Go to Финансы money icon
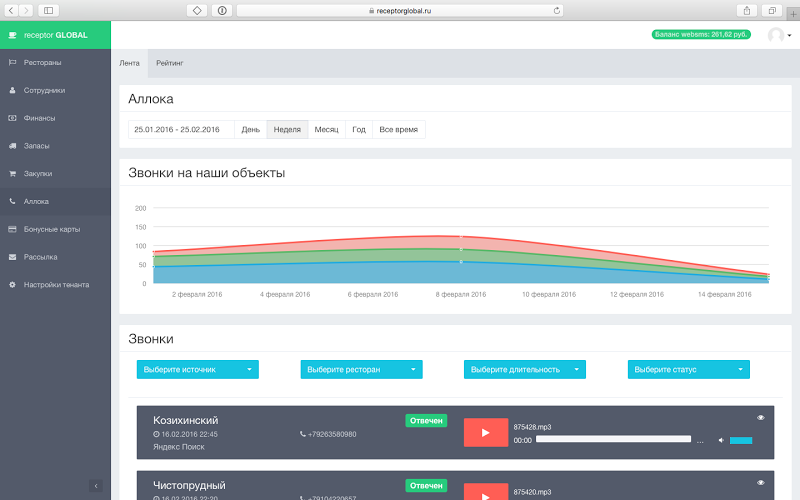Screen dimensions: 800x500 click(12, 118)
